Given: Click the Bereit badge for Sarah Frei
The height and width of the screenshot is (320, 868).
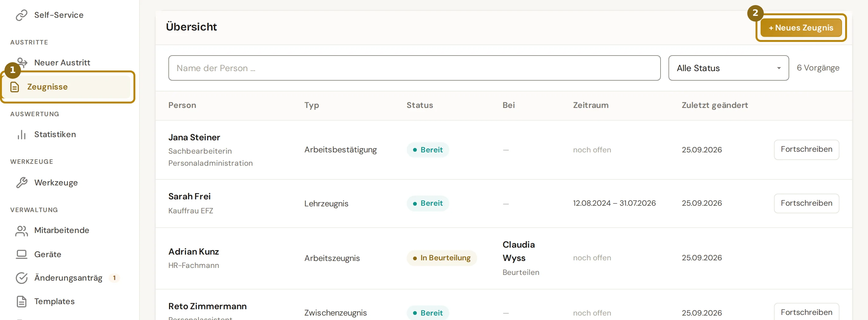Looking at the screenshot, I should tap(428, 203).
